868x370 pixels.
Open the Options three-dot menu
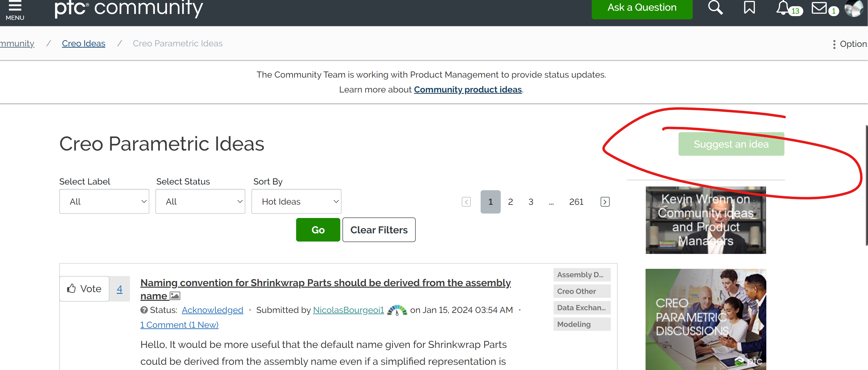click(834, 44)
